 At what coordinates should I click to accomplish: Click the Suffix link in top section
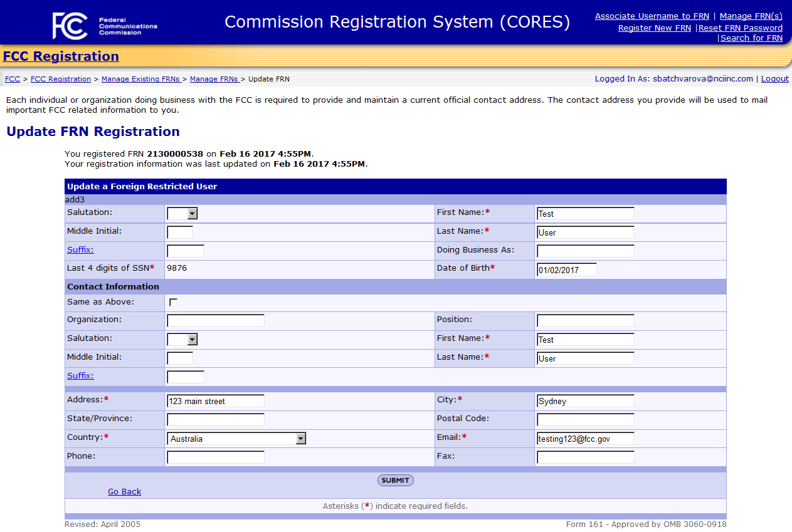[x=80, y=249]
